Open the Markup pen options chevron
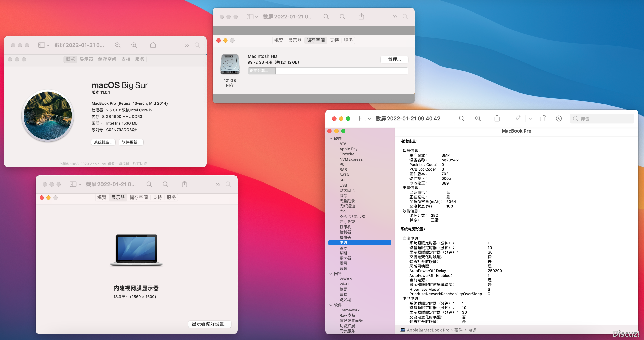Image resolution: width=644 pixels, height=340 pixels. (530, 119)
